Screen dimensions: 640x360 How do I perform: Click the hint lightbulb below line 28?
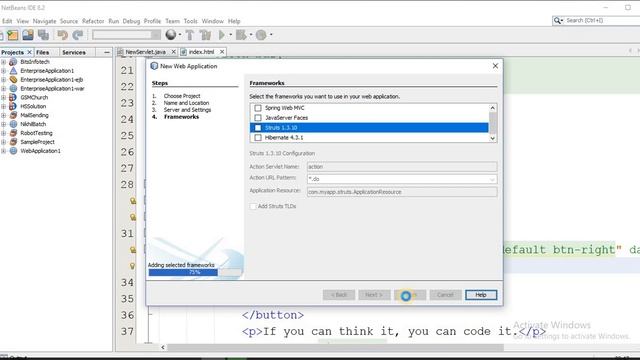(x=133, y=201)
